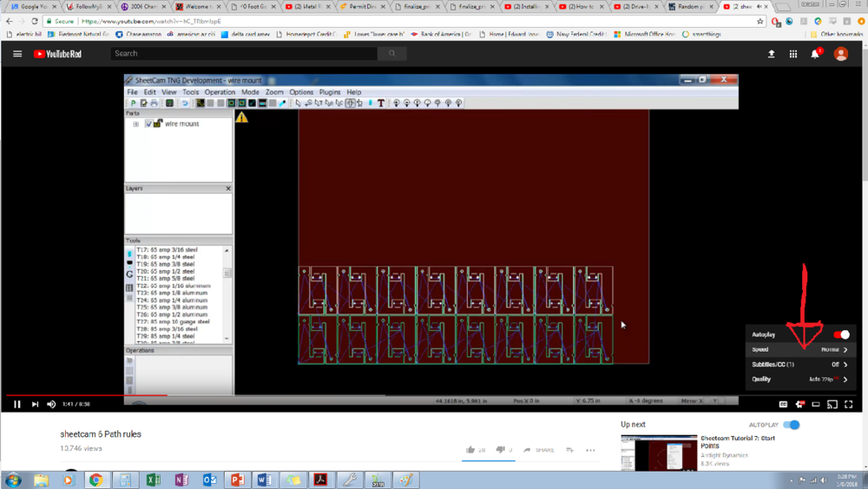Open the player settings gear icon
868x489 pixels.
(799, 404)
